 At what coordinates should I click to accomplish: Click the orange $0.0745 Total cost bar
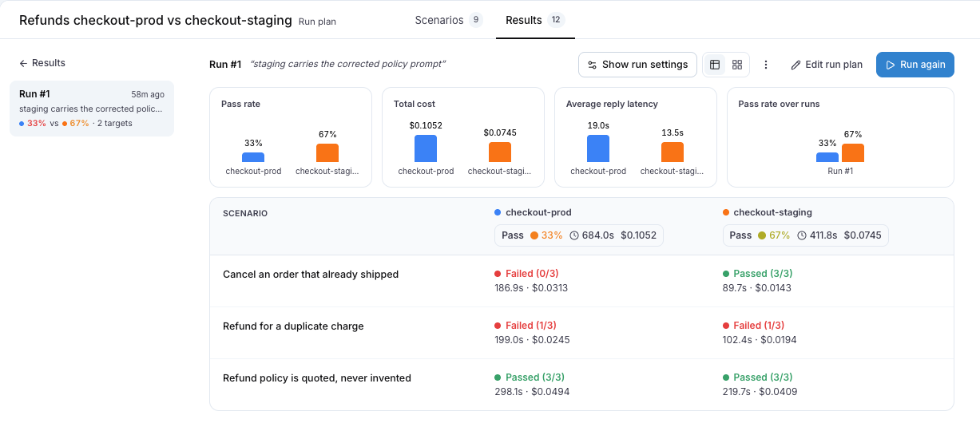(x=500, y=152)
